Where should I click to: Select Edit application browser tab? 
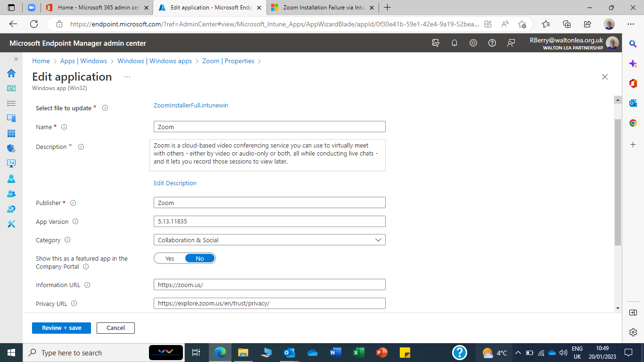211,8
